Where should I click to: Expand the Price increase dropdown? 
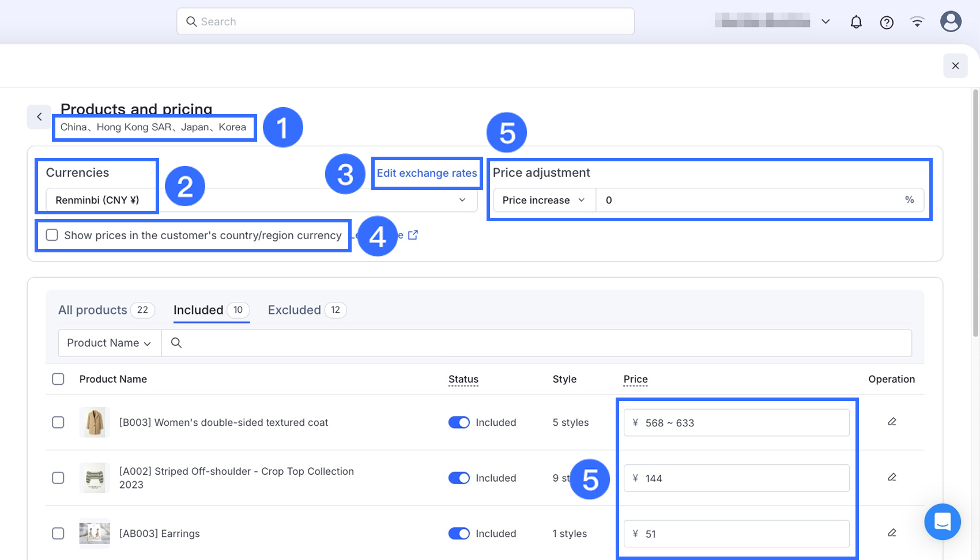click(544, 200)
